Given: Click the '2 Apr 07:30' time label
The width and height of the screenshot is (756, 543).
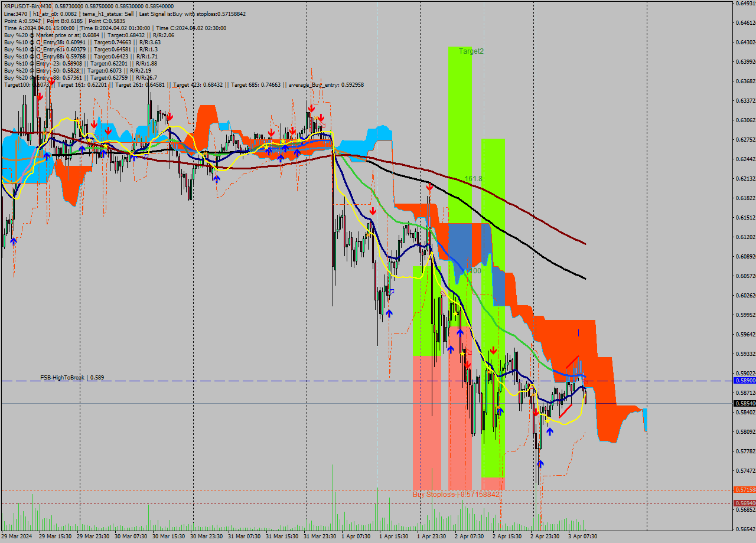Looking at the screenshot, I should click(x=470, y=537).
